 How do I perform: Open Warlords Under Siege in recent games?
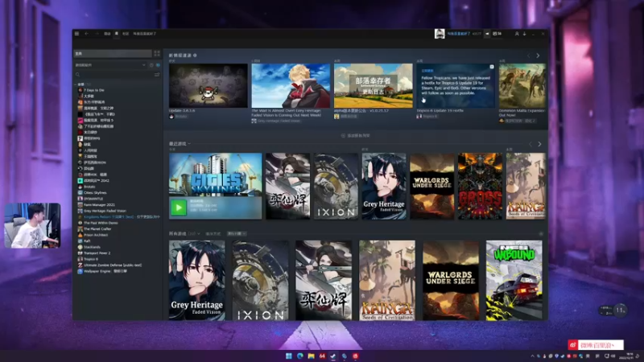click(x=432, y=186)
